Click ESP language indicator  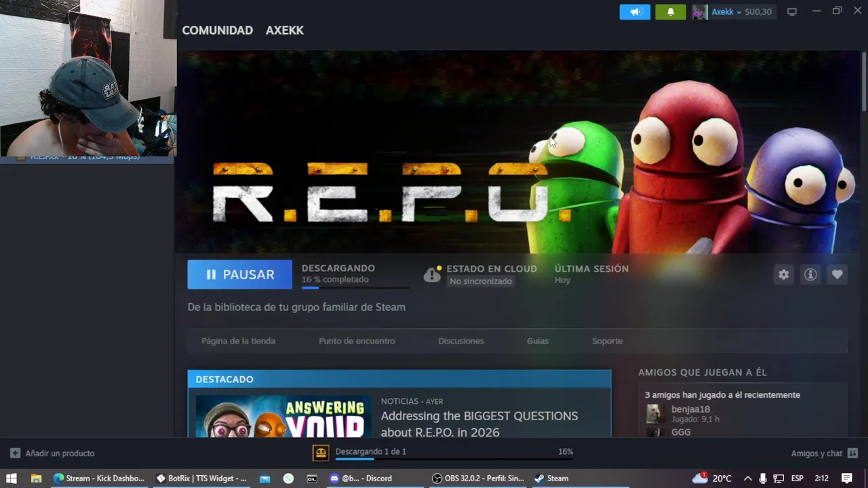point(797,479)
